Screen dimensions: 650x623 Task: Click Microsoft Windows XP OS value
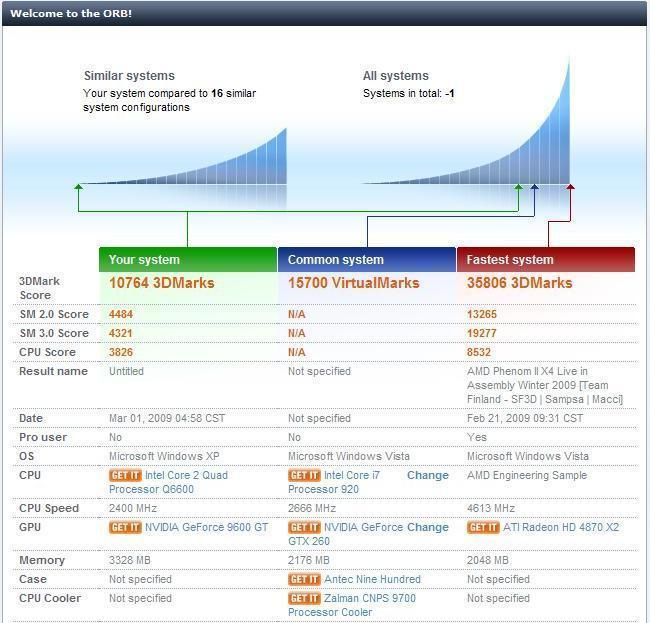coord(164,456)
